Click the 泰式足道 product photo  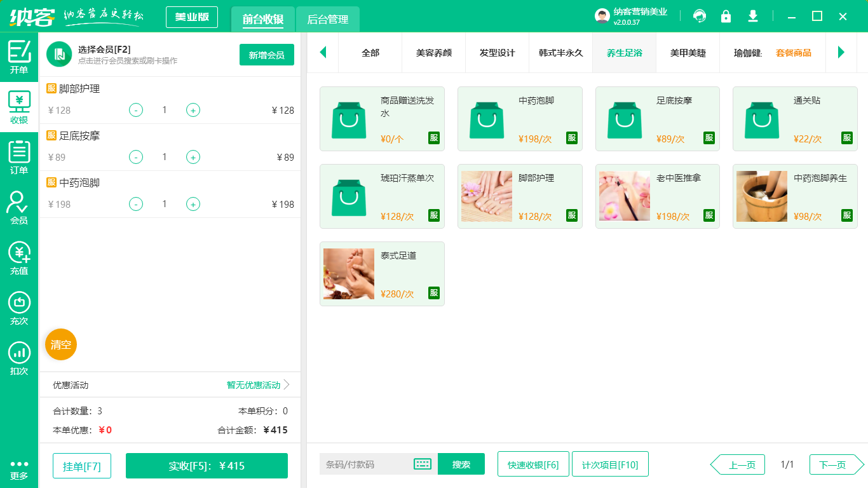(x=349, y=274)
